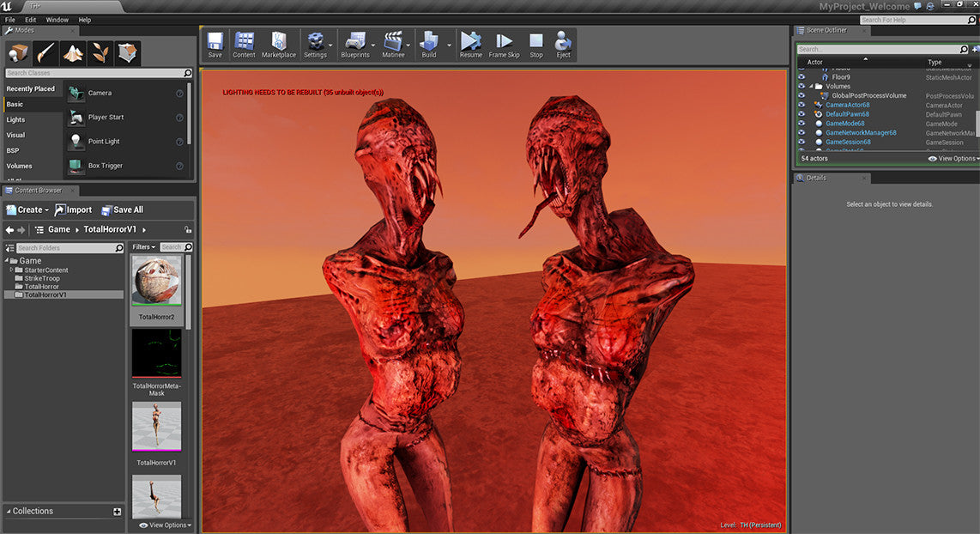Select the Paint mode brush icon

pos(45,53)
